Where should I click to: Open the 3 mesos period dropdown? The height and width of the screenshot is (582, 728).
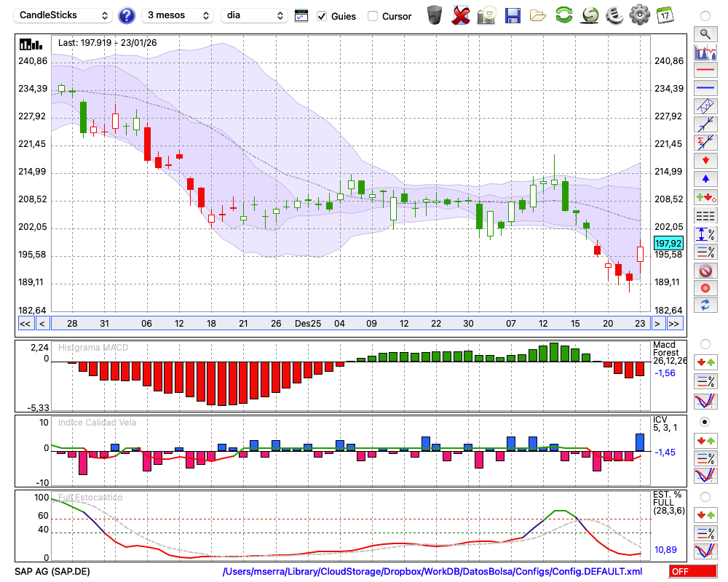[178, 15]
